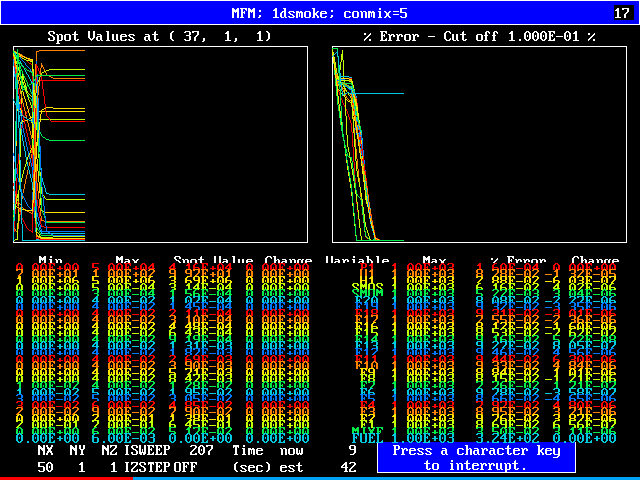The width and height of the screenshot is (640, 480).
Task: Click the FUEL max error value 3.24E+02
Action: pyautogui.click(x=510, y=437)
